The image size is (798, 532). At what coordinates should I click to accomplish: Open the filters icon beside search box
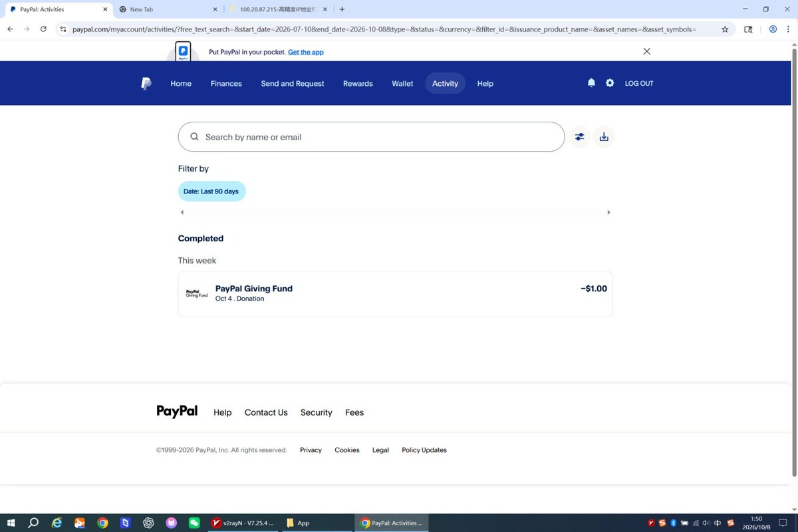pyautogui.click(x=580, y=136)
